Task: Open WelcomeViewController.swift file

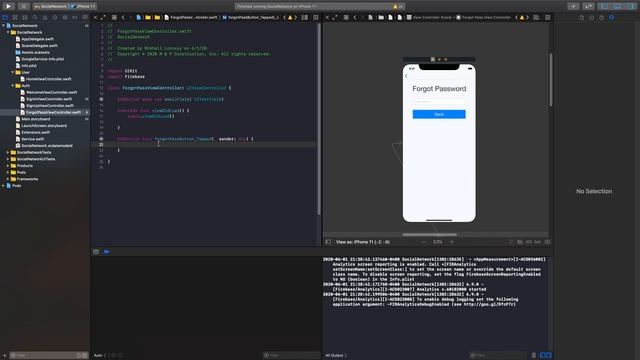Action: tap(51, 92)
